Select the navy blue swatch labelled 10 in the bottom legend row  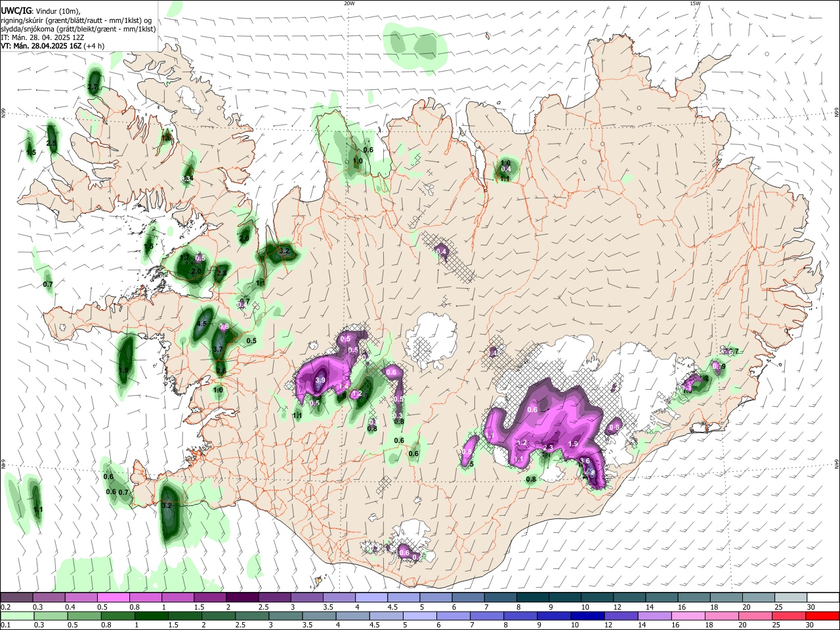tap(586, 616)
